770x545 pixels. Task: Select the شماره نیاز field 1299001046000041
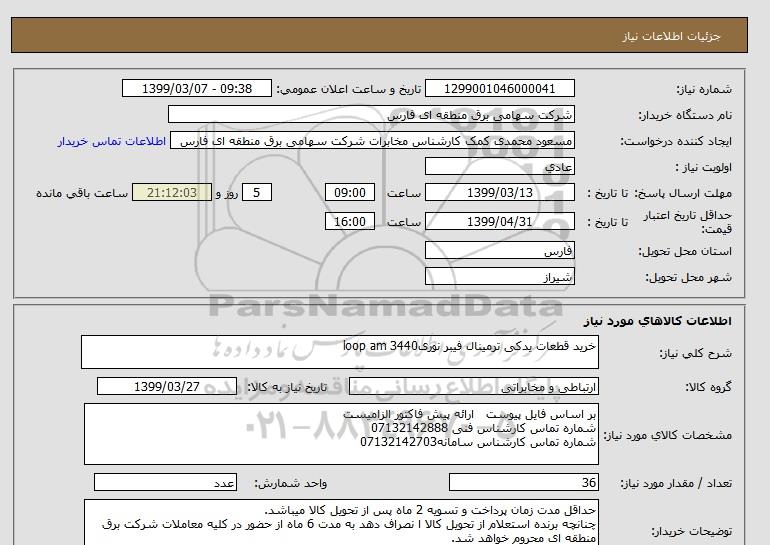(x=499, y=89)
